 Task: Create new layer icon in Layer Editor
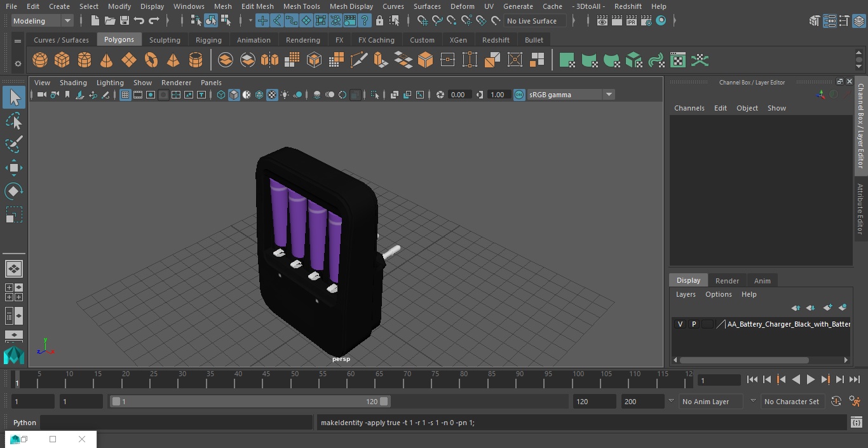pos(827,308)
